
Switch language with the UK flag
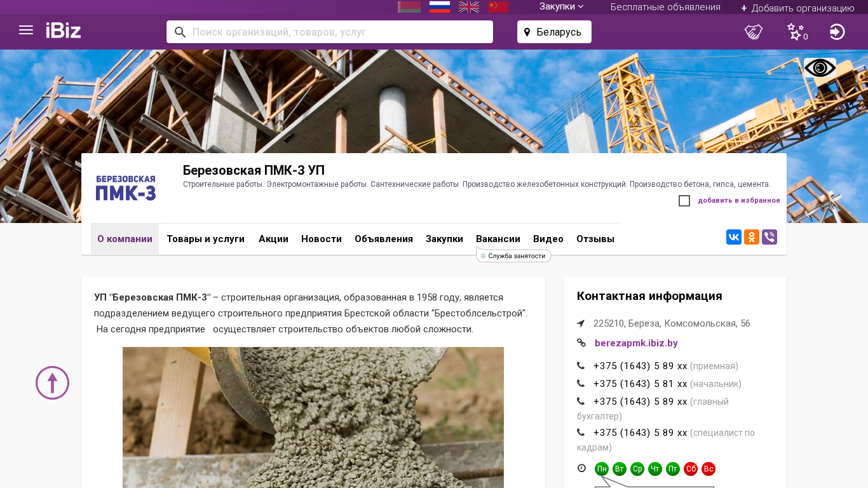[469, 7]
